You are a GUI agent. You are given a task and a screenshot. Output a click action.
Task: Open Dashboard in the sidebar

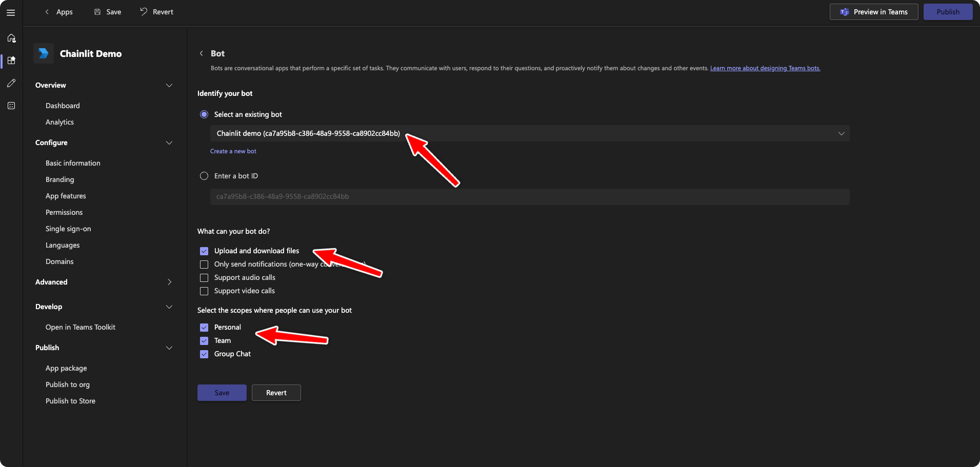(x=63, y=106)
